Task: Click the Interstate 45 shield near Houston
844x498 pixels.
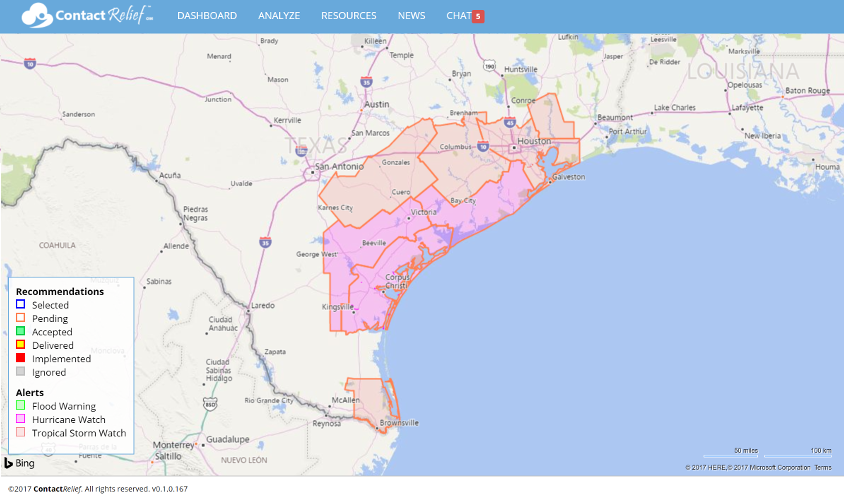Action: tap(510, 122)
